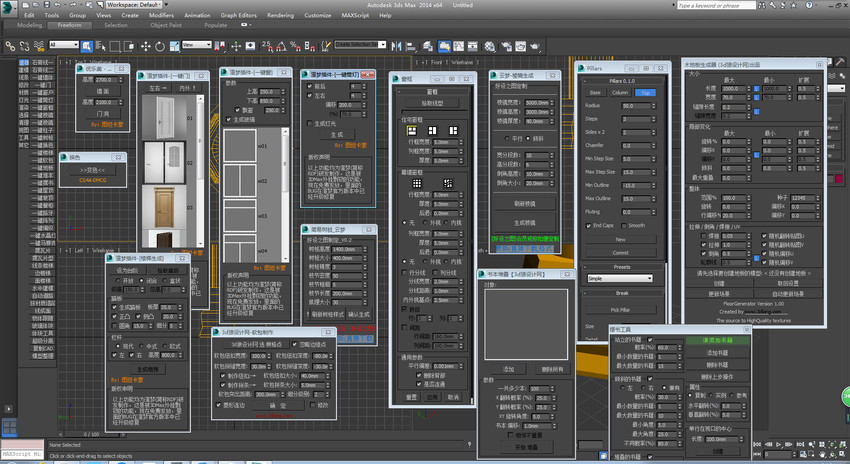
Task: Collapse the Presets rollout in Pillars
Action: (x=622, y=267)
